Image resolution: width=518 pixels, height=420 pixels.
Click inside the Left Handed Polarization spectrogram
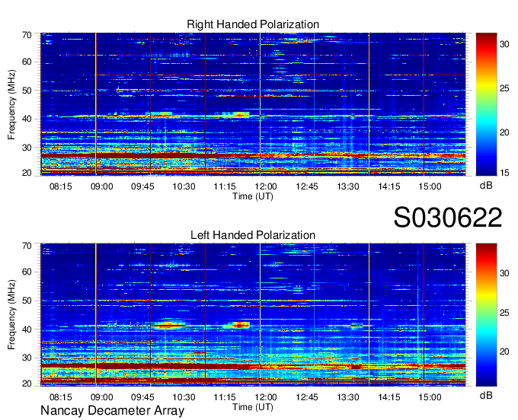pos(253,315)
